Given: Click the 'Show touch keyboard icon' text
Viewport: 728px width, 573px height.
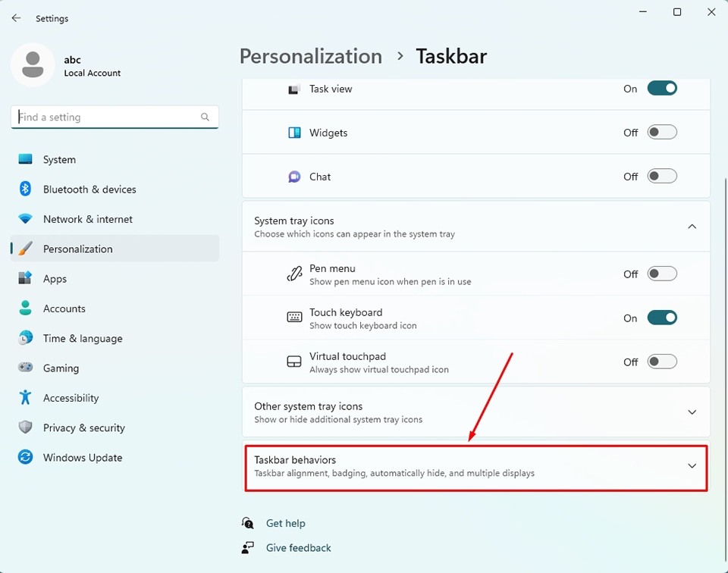Looking at the screenshot, I should [x=363, y=326].
